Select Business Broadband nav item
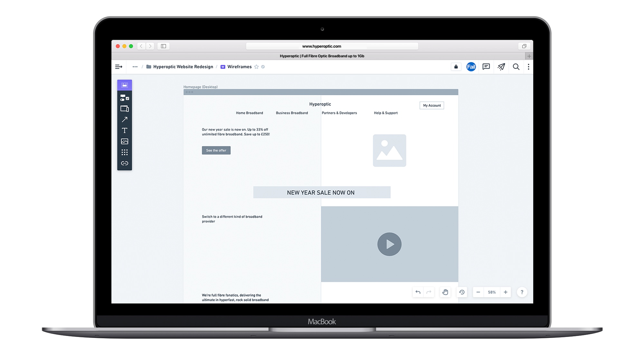 pyautogui.click(x=292, y=113)
